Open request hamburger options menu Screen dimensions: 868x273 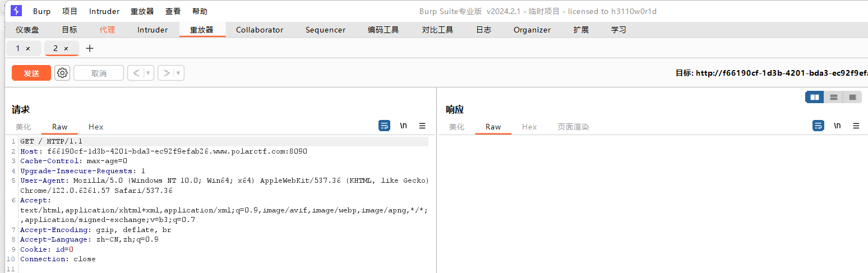[422, 126]
